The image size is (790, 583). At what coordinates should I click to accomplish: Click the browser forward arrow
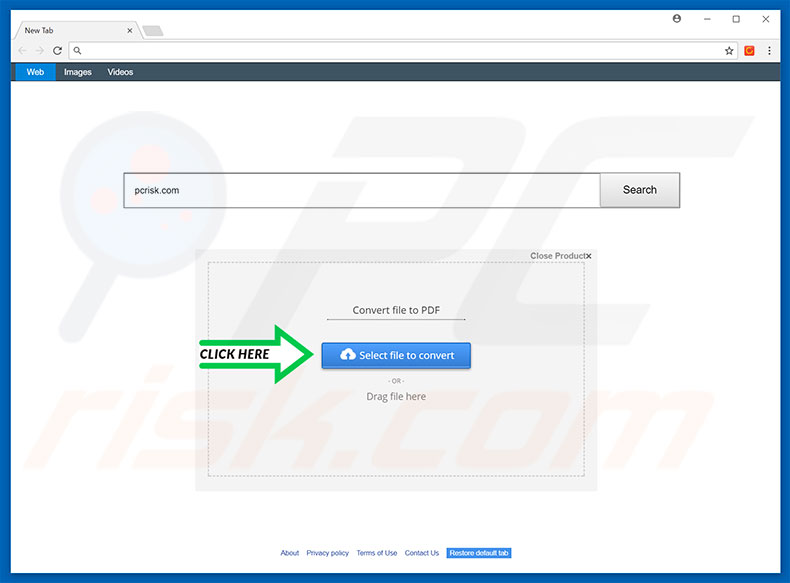(x=40, y=50)
